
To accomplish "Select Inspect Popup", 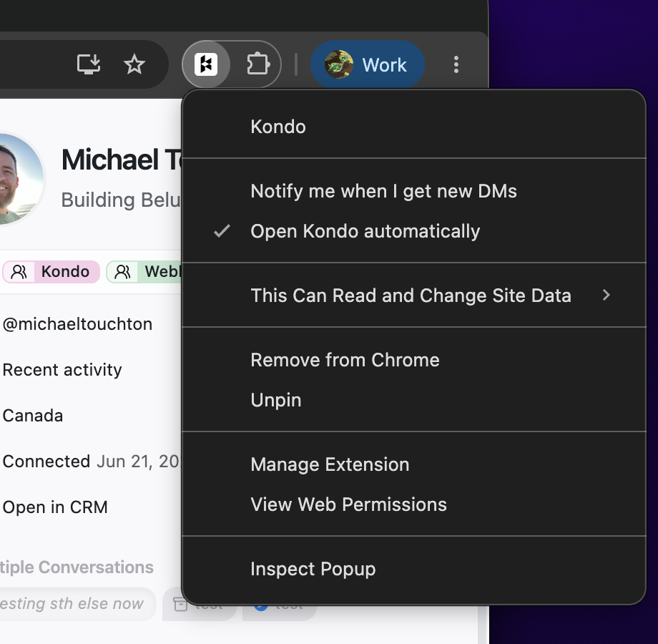I will tap(414, 569).
